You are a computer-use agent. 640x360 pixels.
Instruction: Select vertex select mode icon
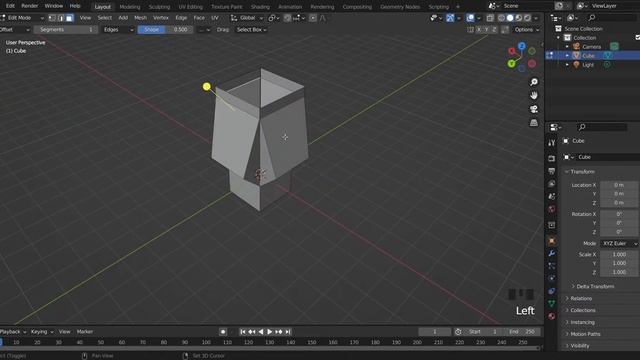(x=52, y=18)
